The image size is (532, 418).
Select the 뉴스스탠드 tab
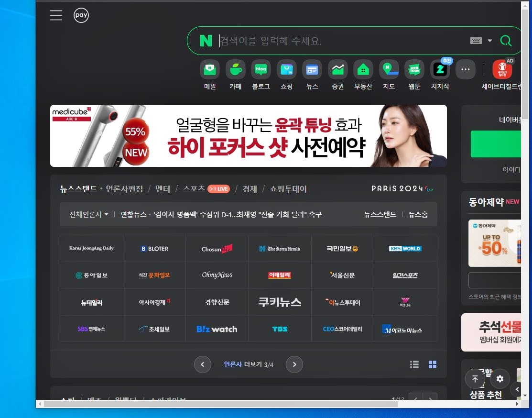(78, 189)
